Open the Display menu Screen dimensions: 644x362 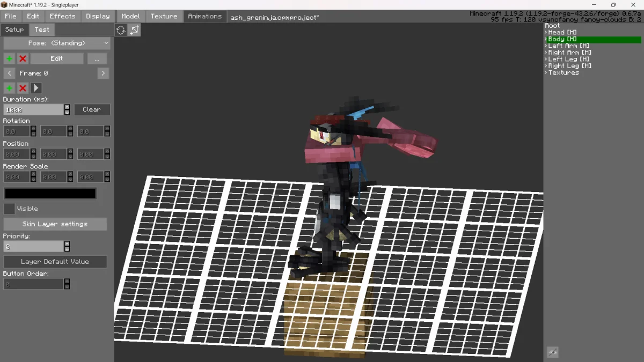click(x=98, y=16)
